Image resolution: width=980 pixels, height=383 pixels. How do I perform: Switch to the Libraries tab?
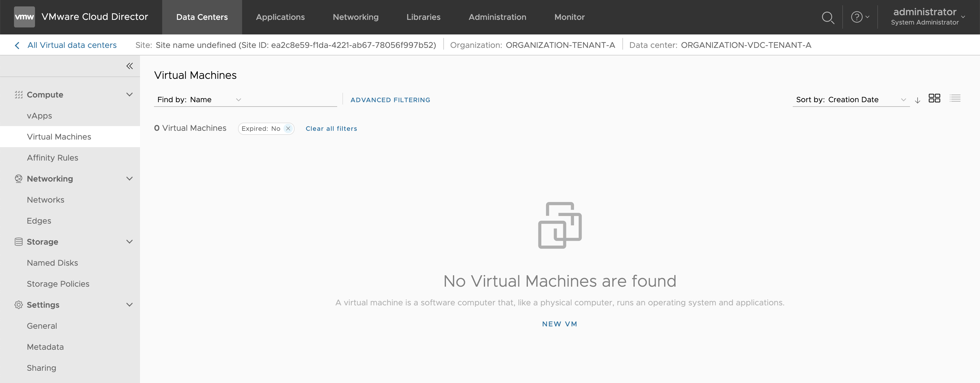tap(423, 17)
